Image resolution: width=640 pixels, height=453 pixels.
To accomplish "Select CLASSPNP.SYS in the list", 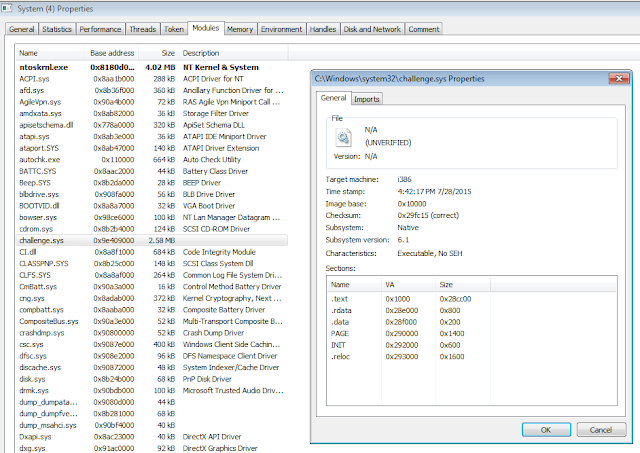I will 152,264.
